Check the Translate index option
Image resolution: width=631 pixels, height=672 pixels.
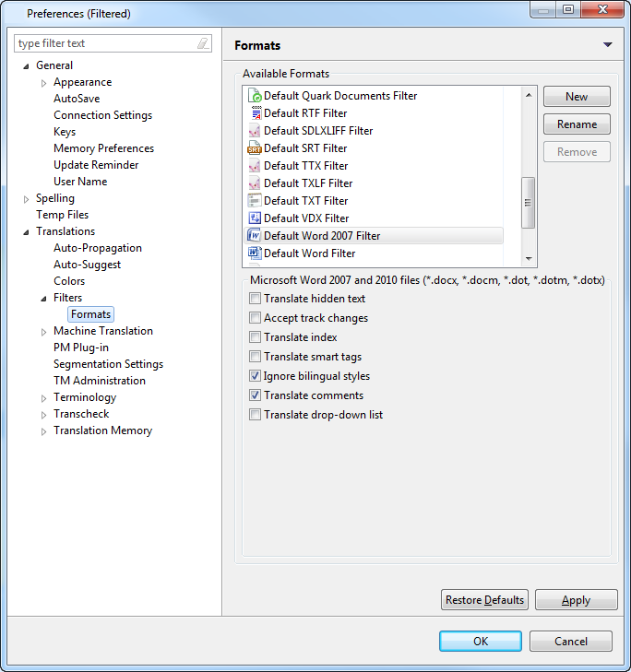coord(255,337)
